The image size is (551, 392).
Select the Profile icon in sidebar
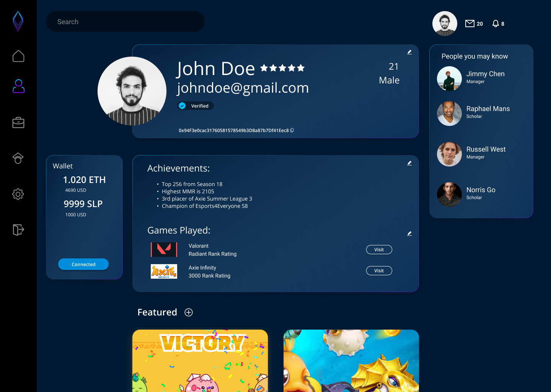point(18,86)
